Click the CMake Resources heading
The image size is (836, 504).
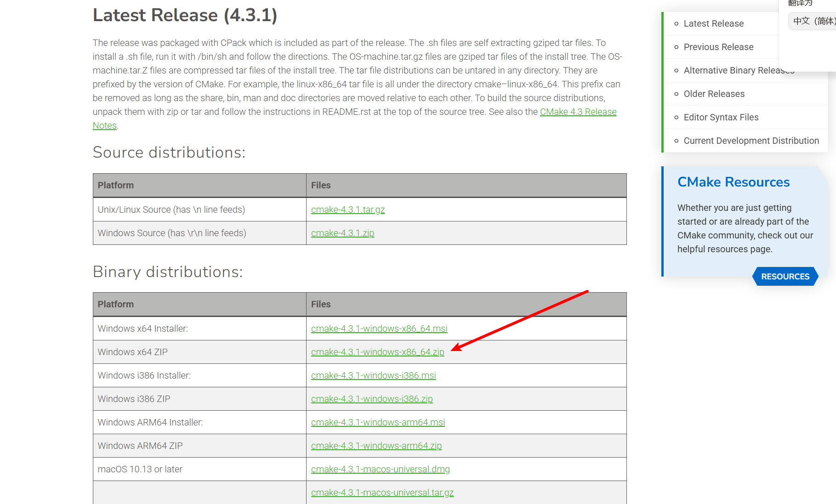[734, 182]
